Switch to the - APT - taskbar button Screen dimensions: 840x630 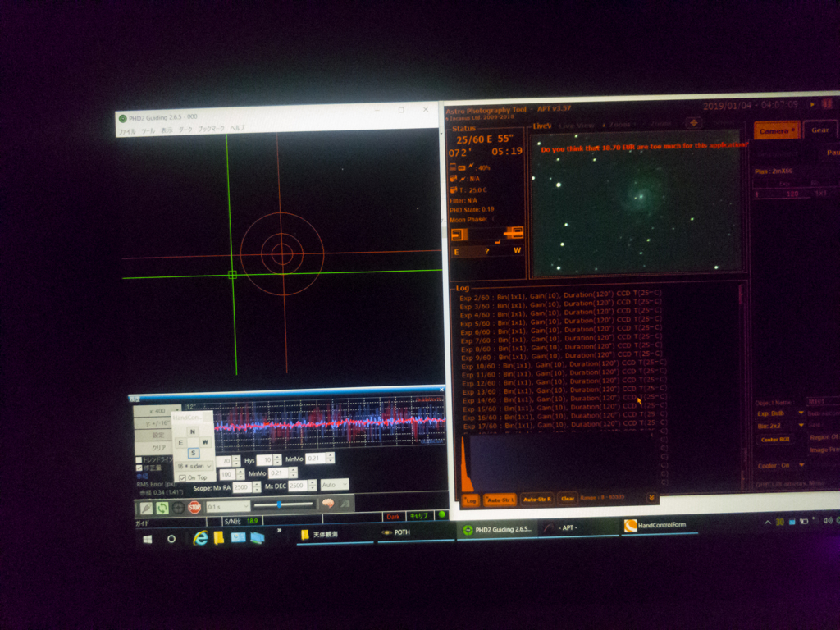pos(578,527)
